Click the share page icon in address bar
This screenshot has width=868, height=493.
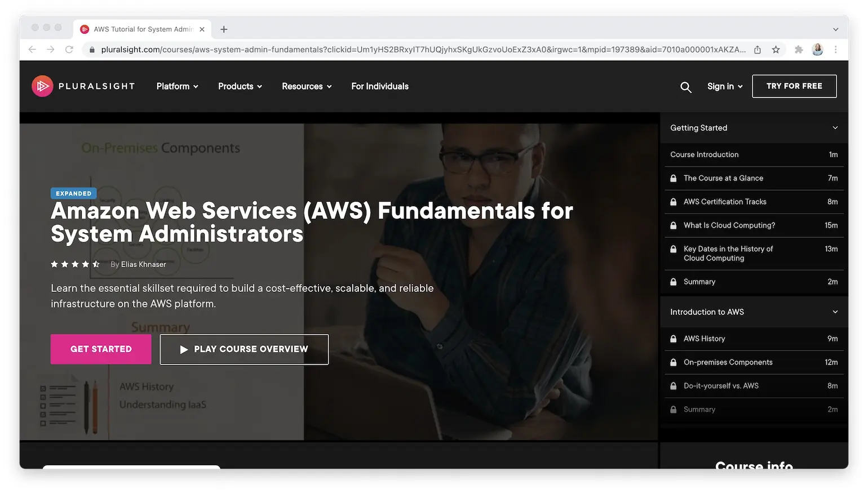(758, 50)
